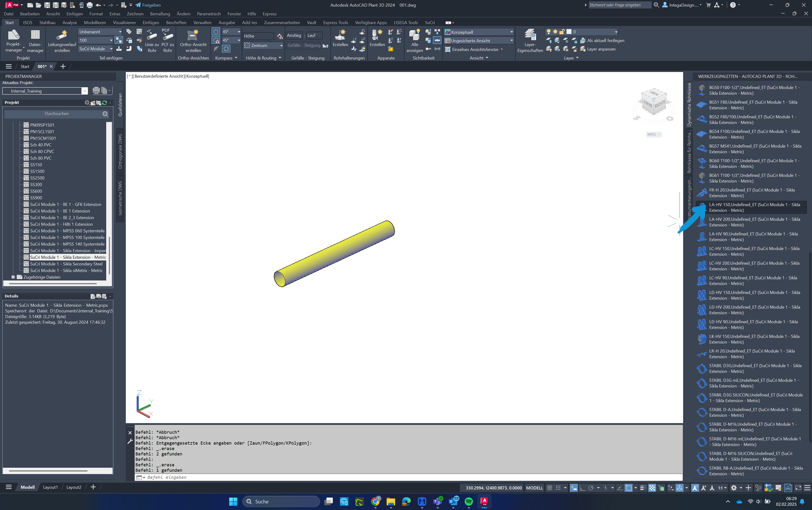Expand the Layer panel title
This screenshot has width=812, height=510.
pos(571,58)
